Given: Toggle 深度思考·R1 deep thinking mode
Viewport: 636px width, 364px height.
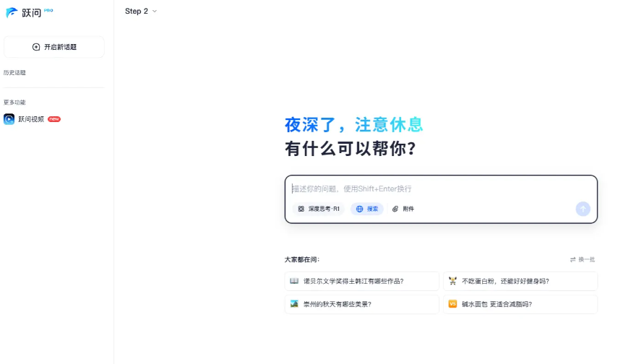Looking at the screenshot, I should (x=319, y=209).
